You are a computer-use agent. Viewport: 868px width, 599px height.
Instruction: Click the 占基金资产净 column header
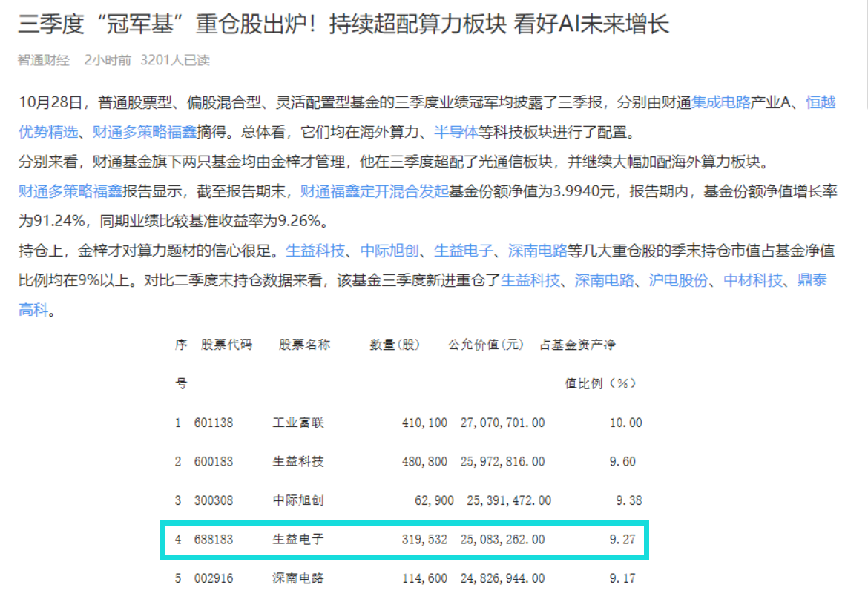coord(577,345)
